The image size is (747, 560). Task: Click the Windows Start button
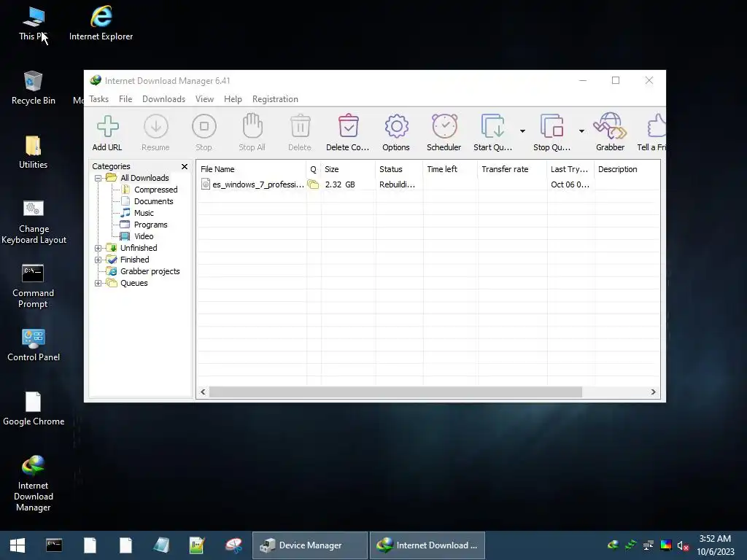pos(18,545)
